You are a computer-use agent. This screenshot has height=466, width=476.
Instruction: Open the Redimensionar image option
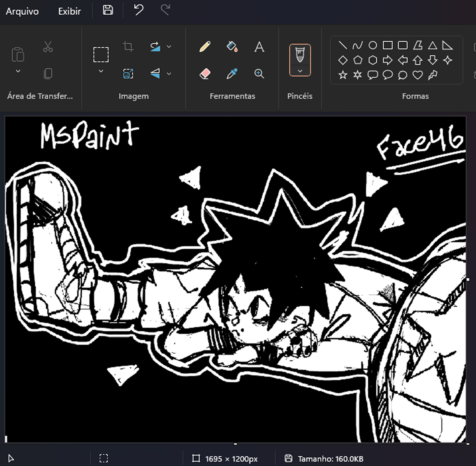pos(128,74)
